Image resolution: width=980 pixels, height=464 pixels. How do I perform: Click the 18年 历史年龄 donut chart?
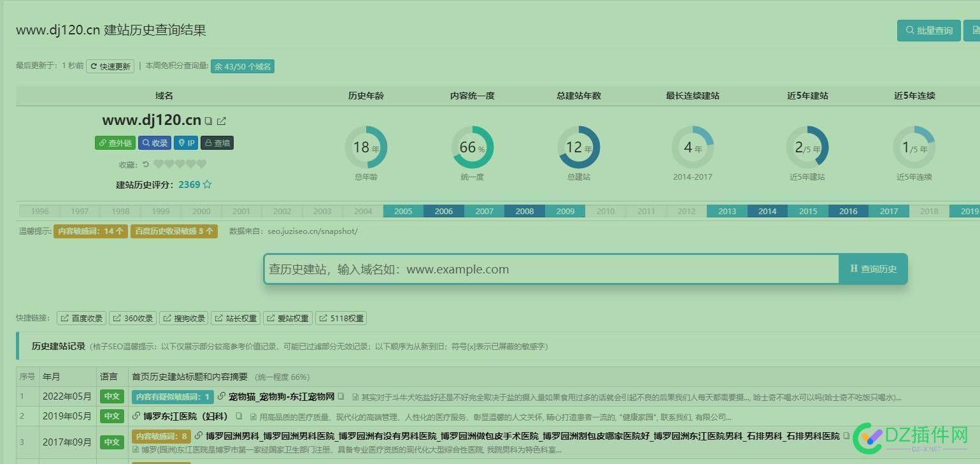tap(366, 147)
